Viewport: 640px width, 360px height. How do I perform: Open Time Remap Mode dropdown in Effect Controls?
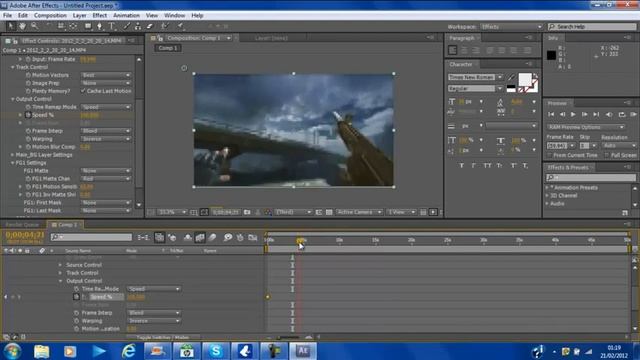coord(106,107)
